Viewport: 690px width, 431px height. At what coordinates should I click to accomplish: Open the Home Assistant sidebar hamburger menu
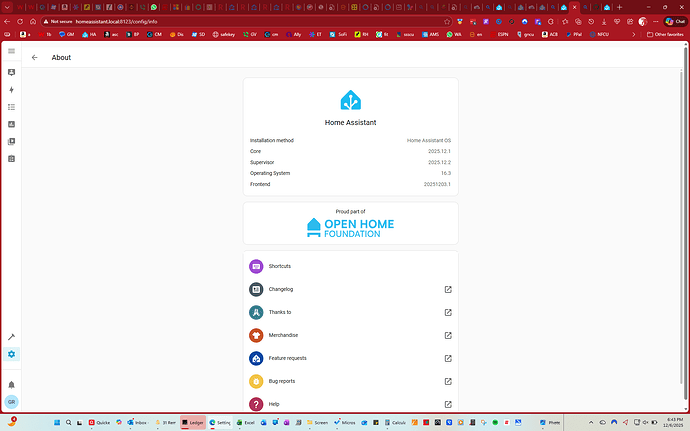[x=11, y=51]
